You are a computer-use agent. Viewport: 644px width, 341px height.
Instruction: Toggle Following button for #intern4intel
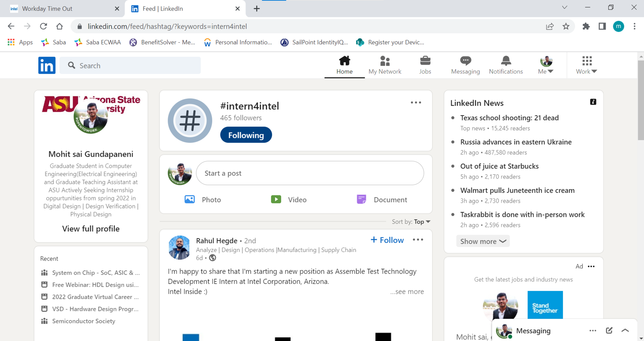(246, 135)
